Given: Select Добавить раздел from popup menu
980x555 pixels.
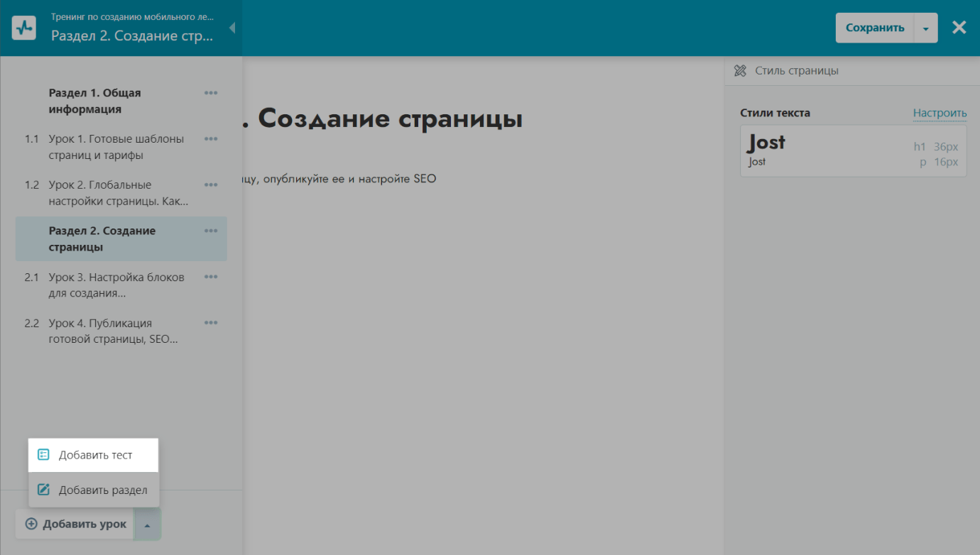Looking at the screenshot, I should coord(94,490).
